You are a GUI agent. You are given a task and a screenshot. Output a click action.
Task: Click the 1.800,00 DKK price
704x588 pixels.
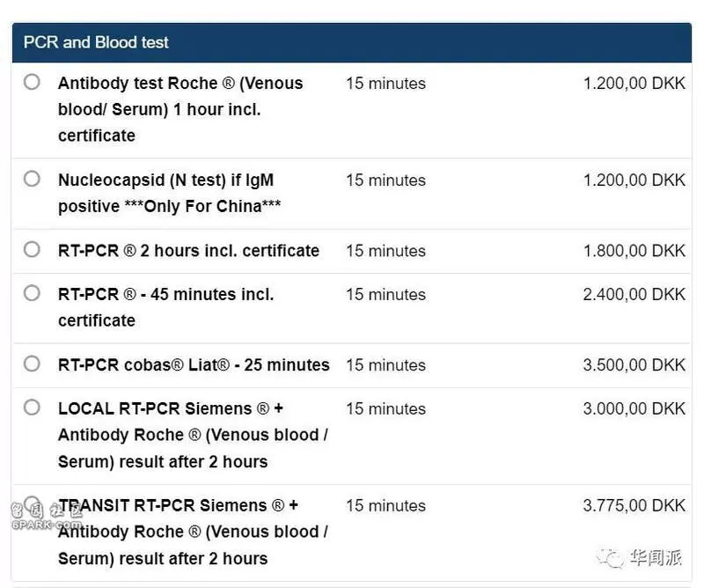point(634,251)
